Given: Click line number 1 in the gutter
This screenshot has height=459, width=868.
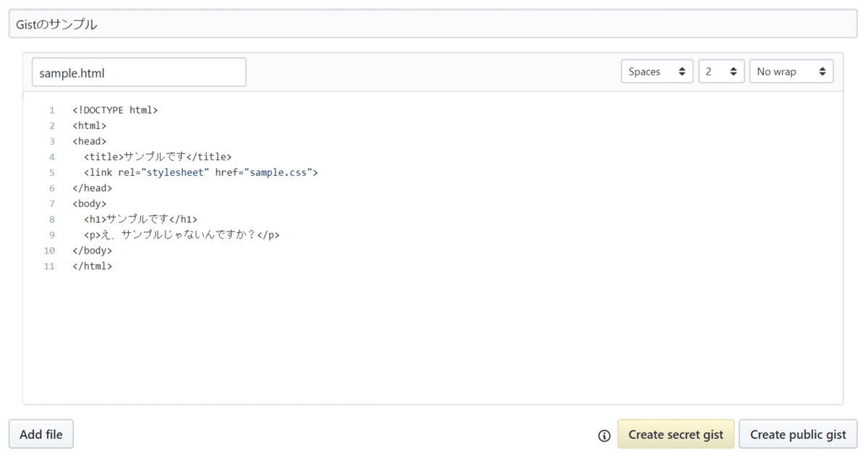Looking at the screenshot, I should pos(52,111).
